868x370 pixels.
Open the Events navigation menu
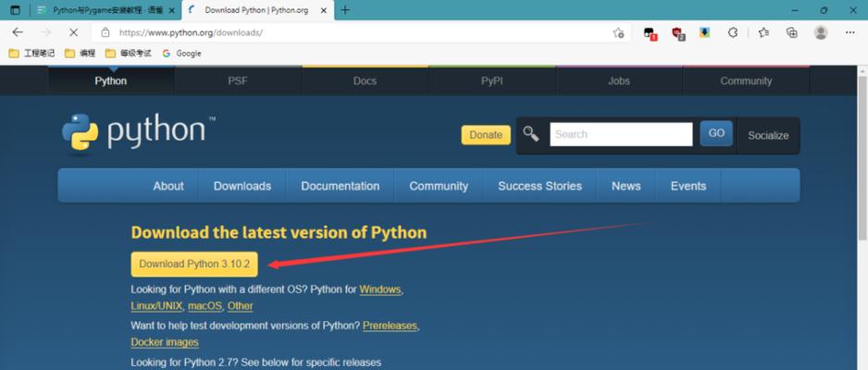tap(688, 186)
